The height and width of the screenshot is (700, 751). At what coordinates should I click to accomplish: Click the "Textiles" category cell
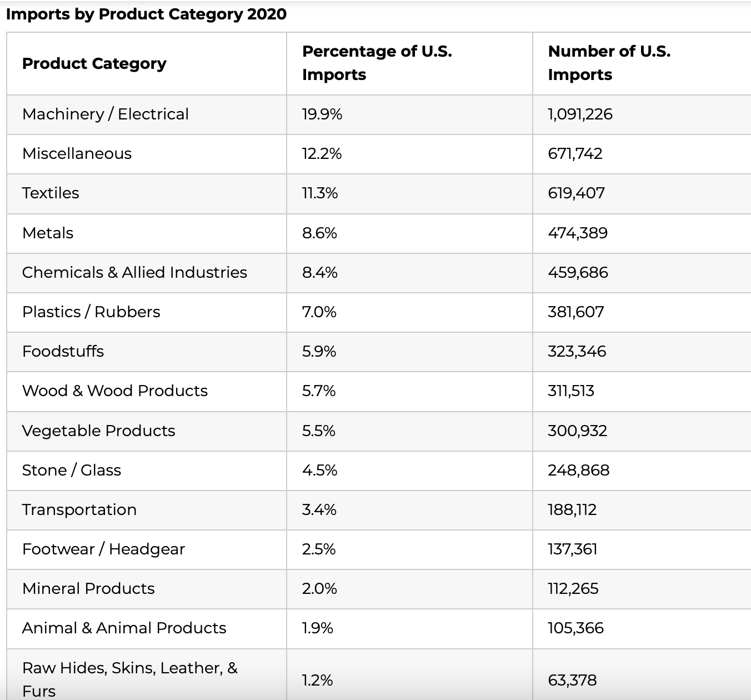click(x=51, y=193)
